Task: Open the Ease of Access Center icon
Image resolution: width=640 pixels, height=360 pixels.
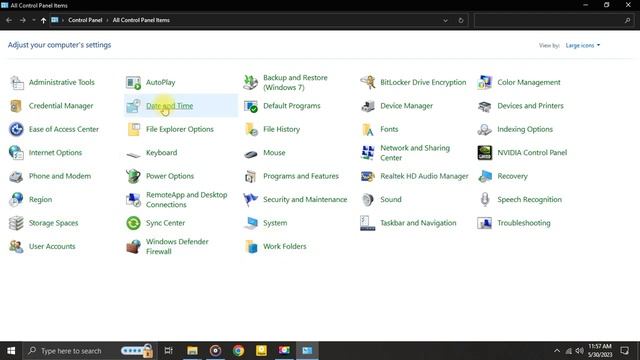Action: [17, 129]
